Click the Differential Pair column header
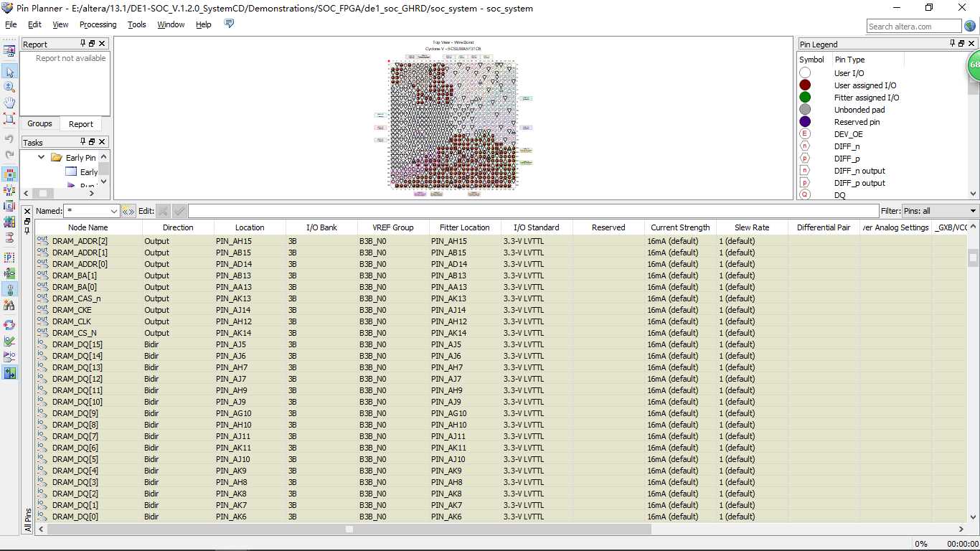 [x=824, y=227]
